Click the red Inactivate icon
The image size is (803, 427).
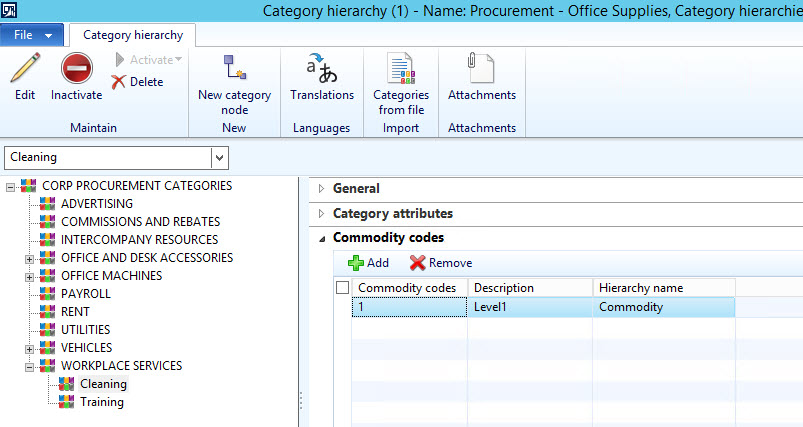point(77,70)
